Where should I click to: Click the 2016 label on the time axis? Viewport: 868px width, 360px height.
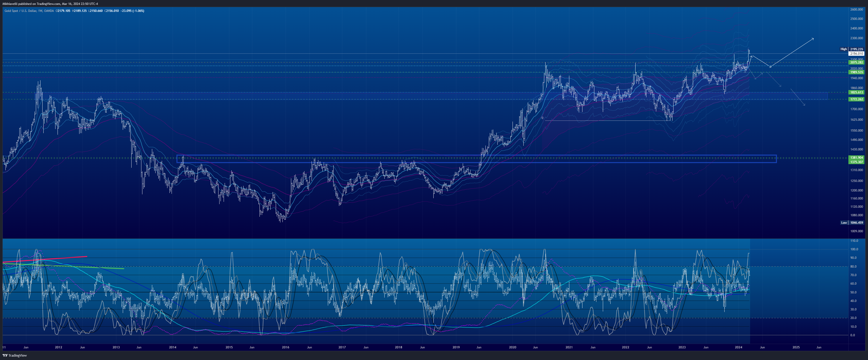click(285, 347)
